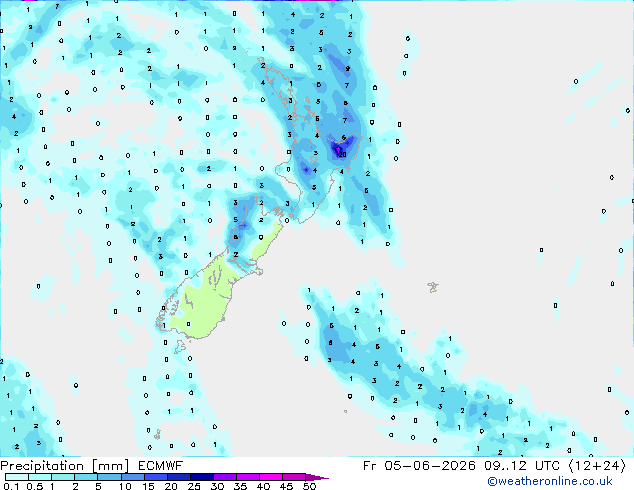Click the Chatham Islands outline on map
Viewport: 634px width, 490px height.
click(433, 287)
